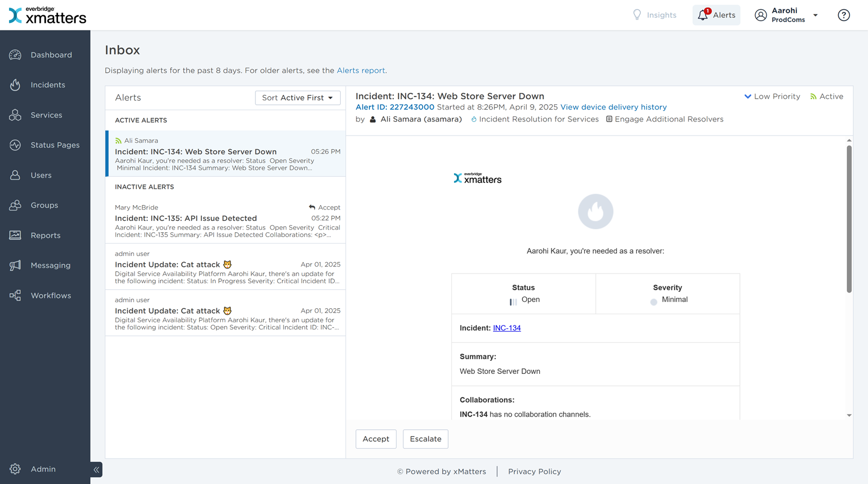The image size is (868, 484).
Task: Click the Powered by xMatters footer text
Action: coord(442,472)
